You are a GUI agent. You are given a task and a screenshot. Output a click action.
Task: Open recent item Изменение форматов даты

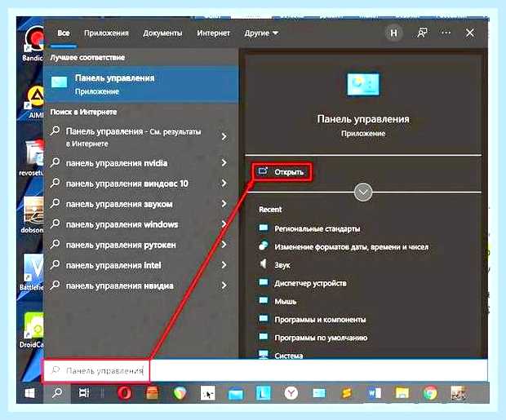coord(352,247)
